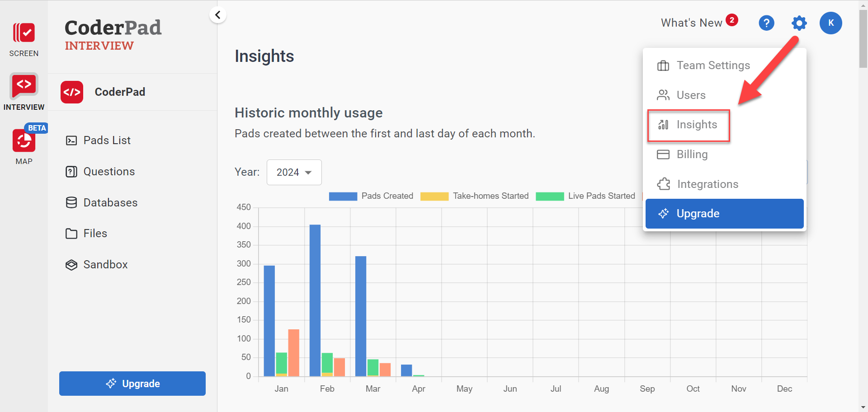The image size is (868, 412).
Task: Collapse the sidebar with the chevron
Action: (218, 15)
